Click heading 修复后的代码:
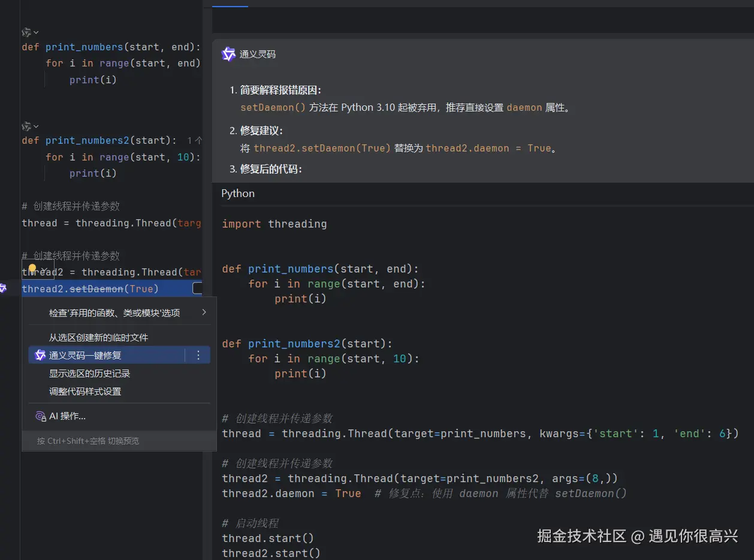 click(271, 169)
